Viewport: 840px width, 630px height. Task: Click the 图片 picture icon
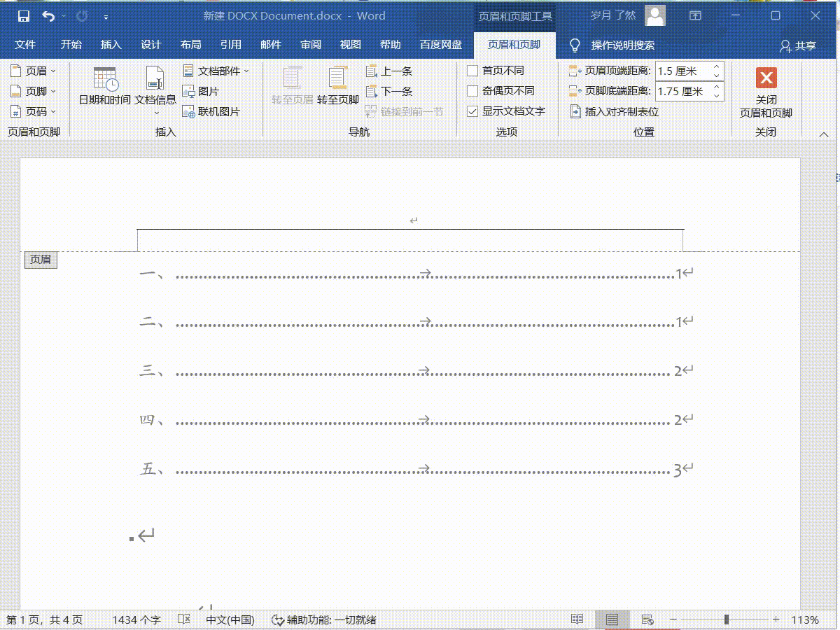(x=200, y=91)
